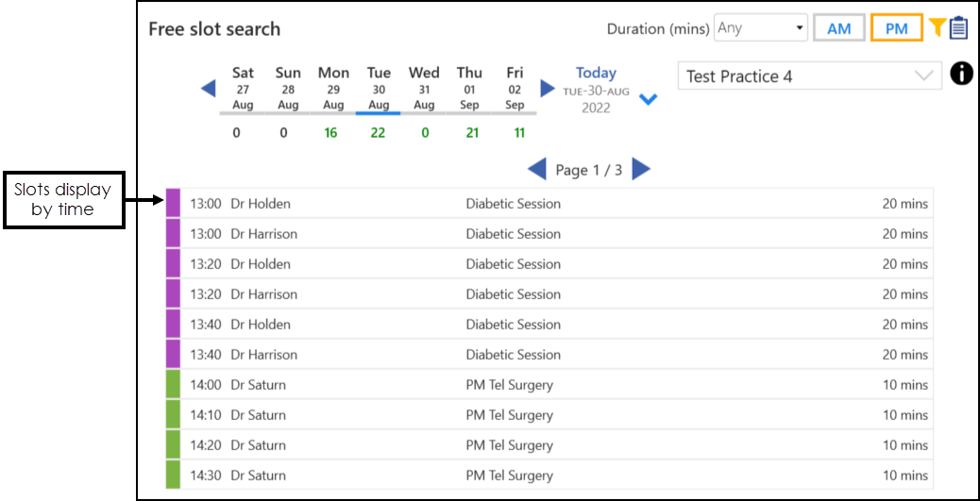
Task: Select Thu 01 Sep in the week strip
Action: (469, 88)
